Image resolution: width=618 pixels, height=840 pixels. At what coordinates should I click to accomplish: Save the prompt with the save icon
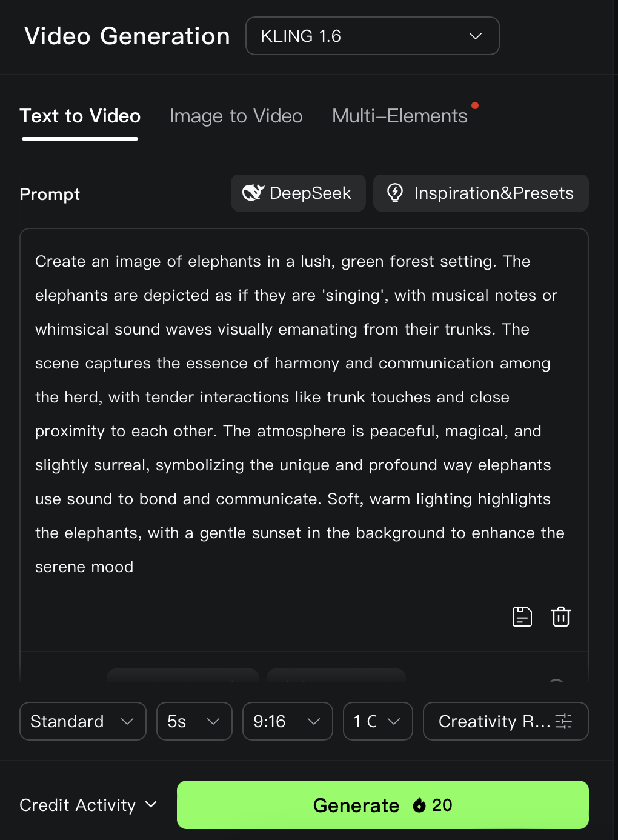click(522, 616)
